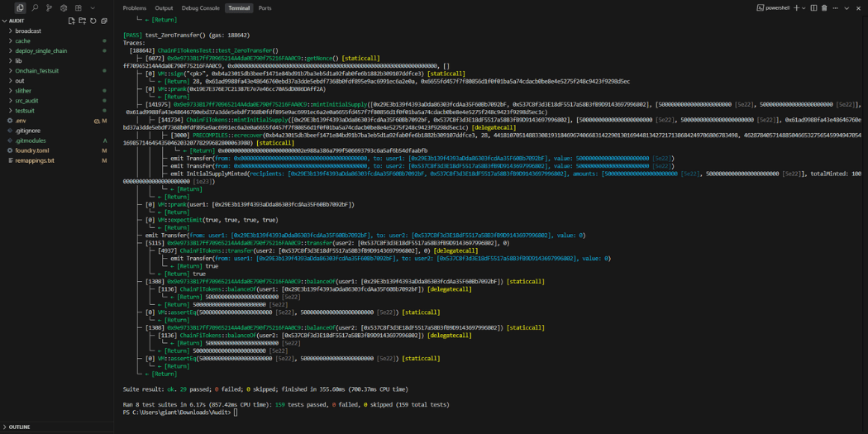
Task: Collapse all folders in explorer
Action: pos(104,21)
